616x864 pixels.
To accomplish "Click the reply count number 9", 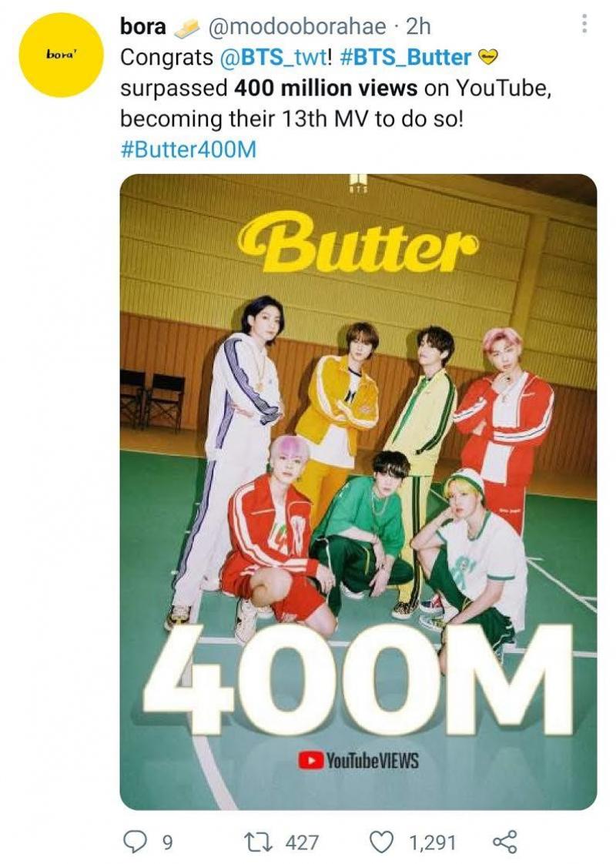I will [x=167, y=842].
